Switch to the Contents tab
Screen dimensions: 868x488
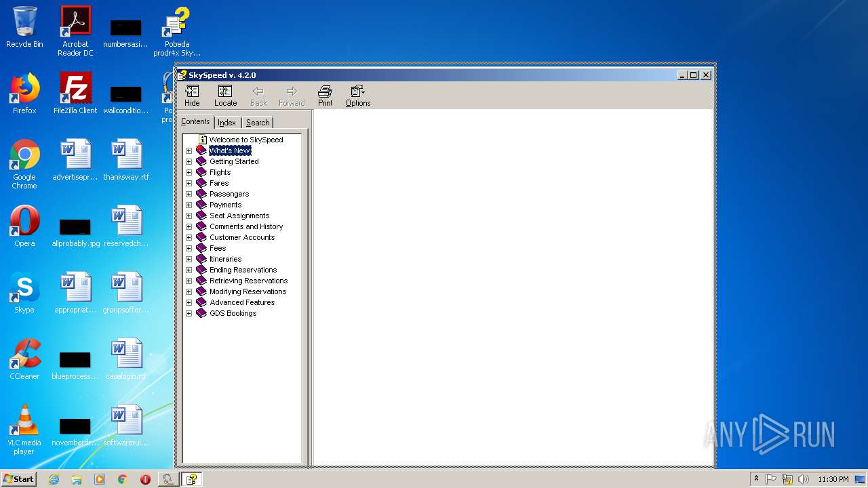coord(195,121)
